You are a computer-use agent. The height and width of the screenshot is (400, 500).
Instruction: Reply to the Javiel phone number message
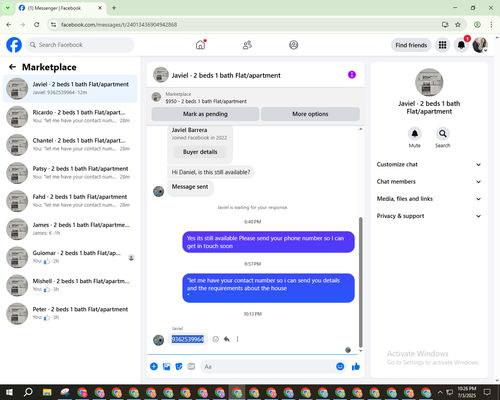pyautogui.click(x=227, y=339)
